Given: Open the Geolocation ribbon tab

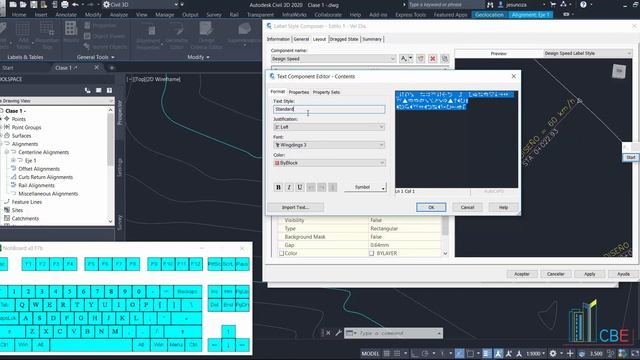Looking at the screenshot, I should tap(489, 15).
